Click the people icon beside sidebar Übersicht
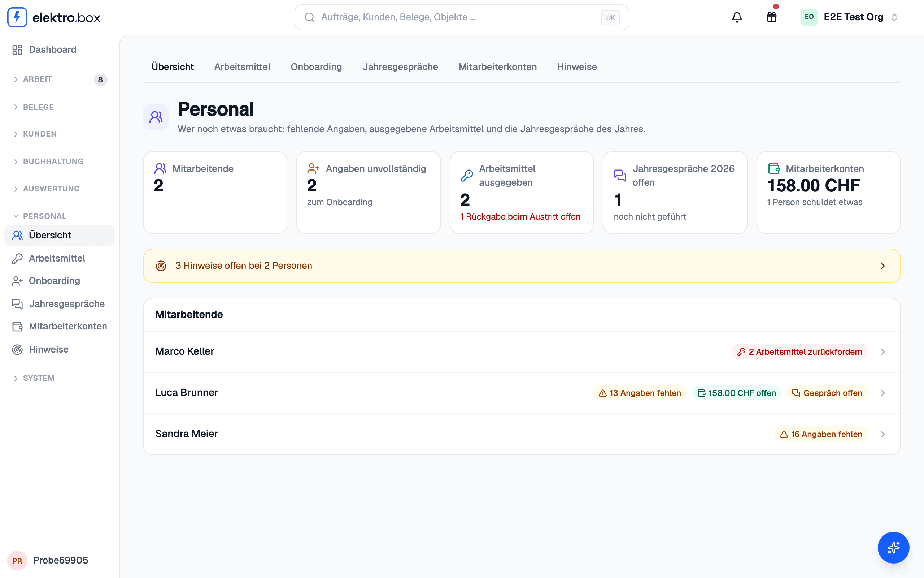The image size is (924, 578). (17, 236)
